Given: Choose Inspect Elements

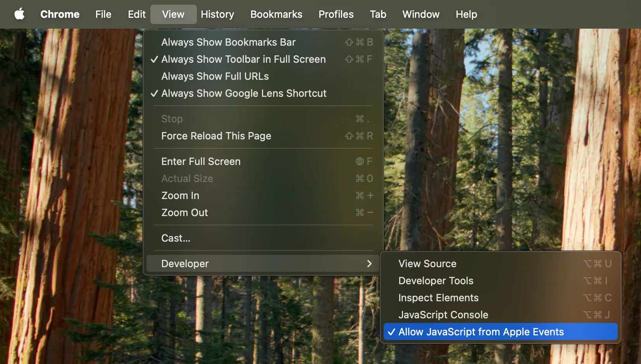Looking at the screenshot, I should tap(438, 298).
